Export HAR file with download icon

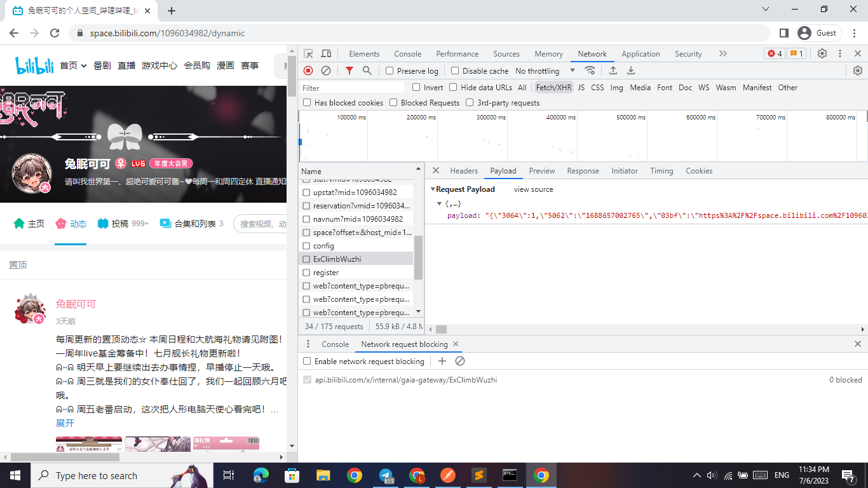pyautogui.click(x=631, y=71)
